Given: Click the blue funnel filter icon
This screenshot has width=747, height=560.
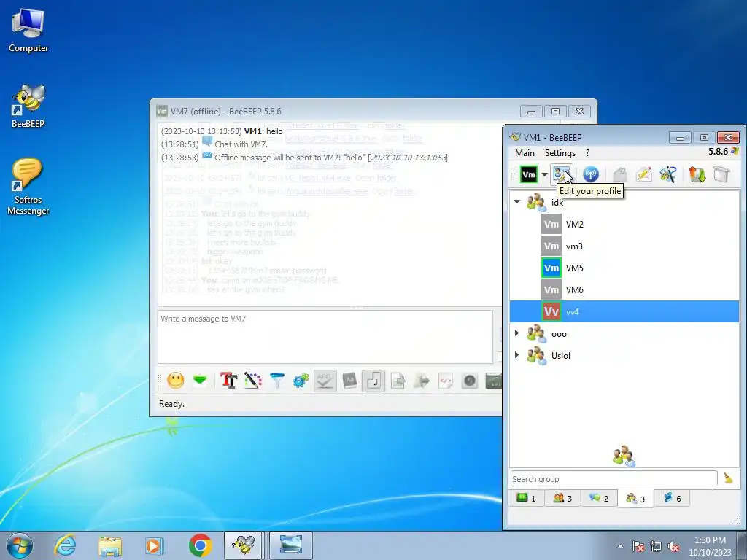Looking at the screenshot, I should (x=276, y=381).
